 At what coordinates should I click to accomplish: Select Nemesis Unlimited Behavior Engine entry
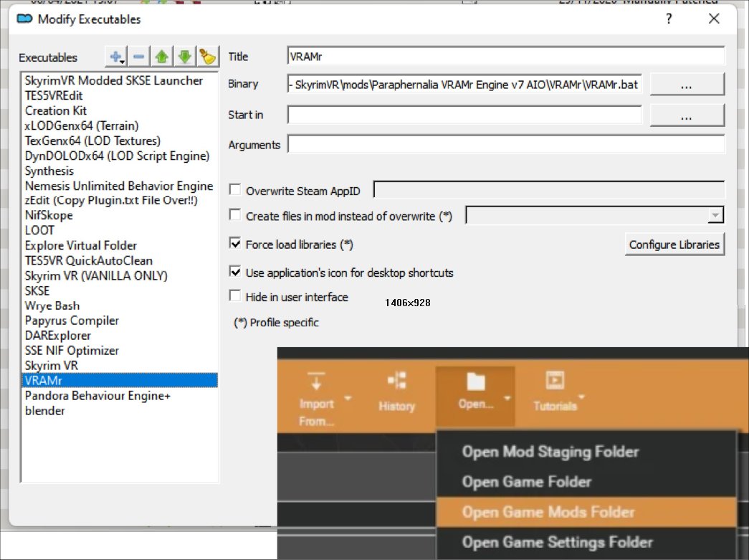click(x=119, y=186)
